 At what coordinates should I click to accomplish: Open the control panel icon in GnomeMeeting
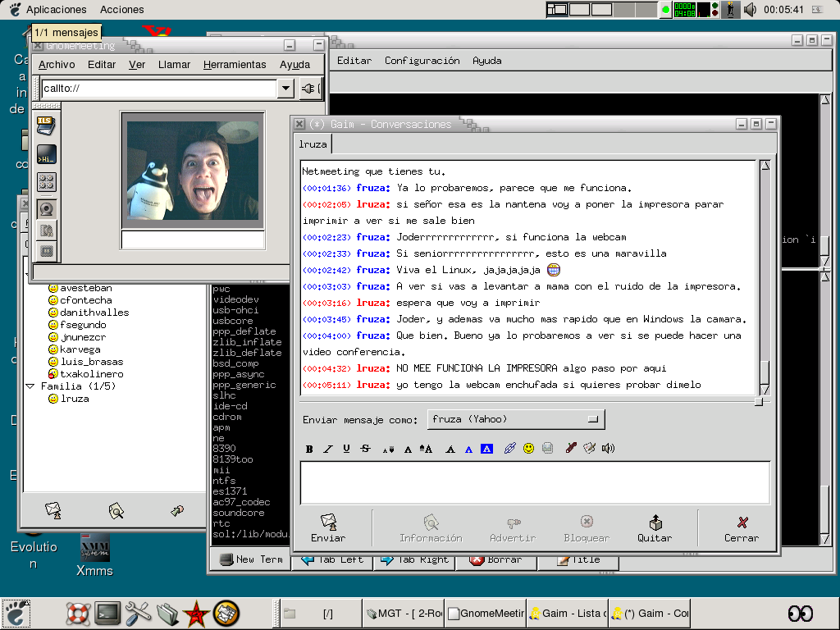pos(46,182)
